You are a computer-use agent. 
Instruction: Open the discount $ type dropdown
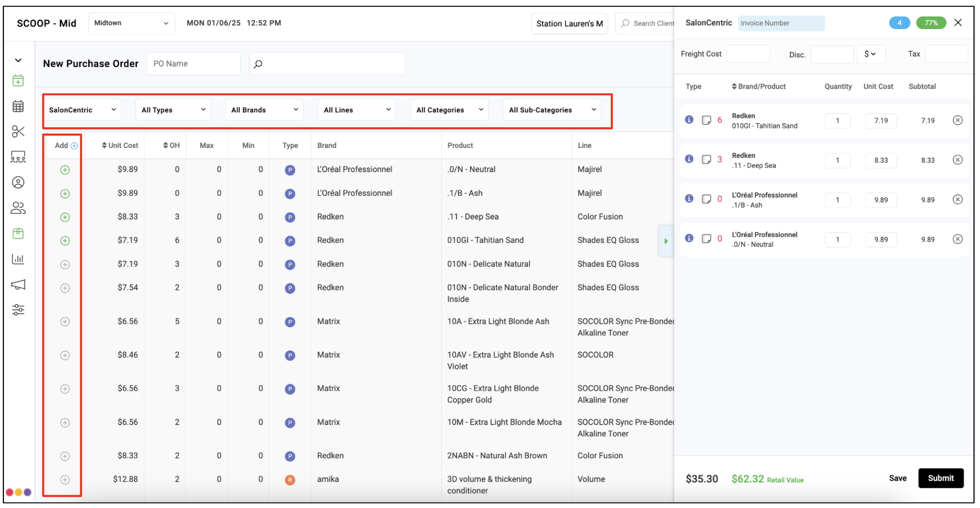pyautogui.click(x=872, y=54)
